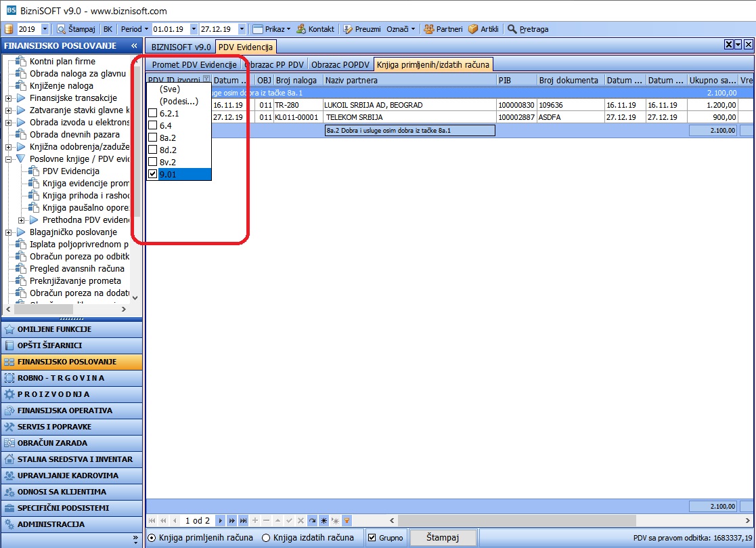Collapse the Finansijsko poslovanje side panel
Image resolution: width=756 pixels, height=548 pixels.
[x=134, y=46]
